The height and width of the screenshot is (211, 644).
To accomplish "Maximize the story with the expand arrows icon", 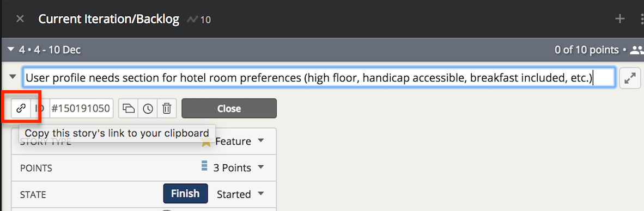I will coord(630,78).
